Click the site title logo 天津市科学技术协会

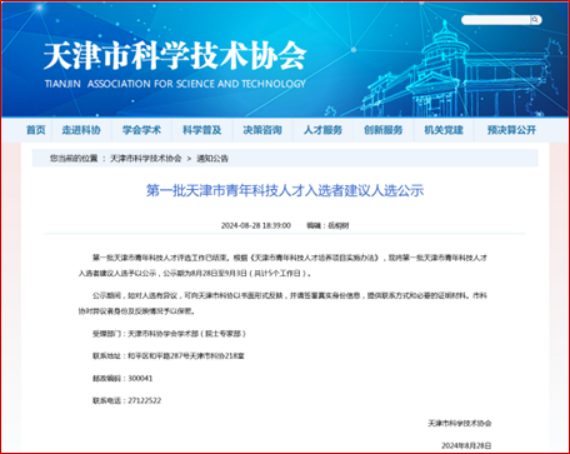click(x=175, y=56)
